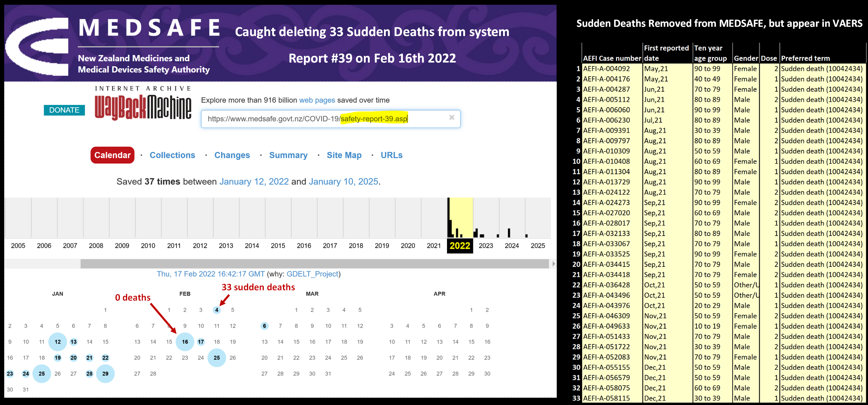Open the January 19 capture
The height and width of the screenshot is (405, 868).
[58, 358]
